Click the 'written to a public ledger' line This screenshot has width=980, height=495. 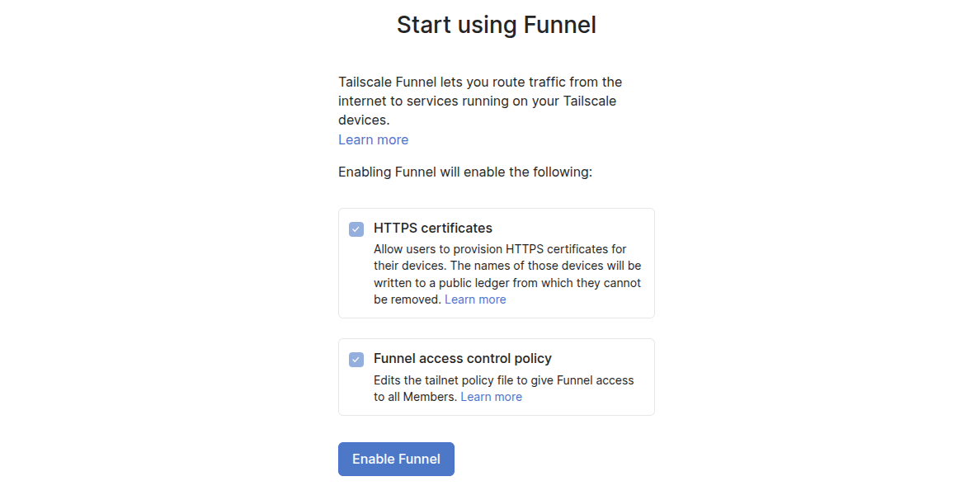click(x=506, y=283)
